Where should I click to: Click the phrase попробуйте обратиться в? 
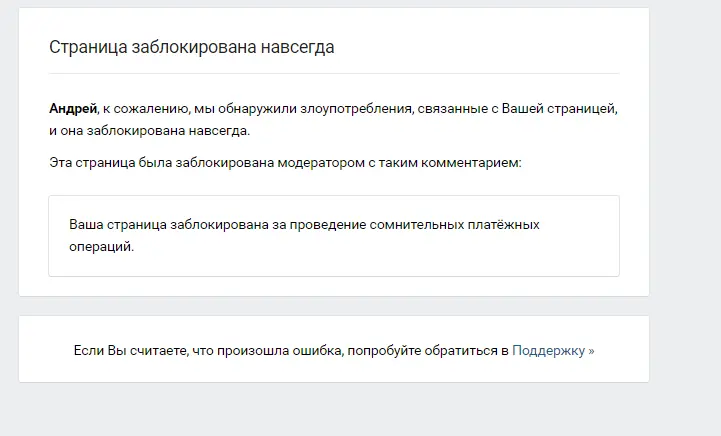(428, 351)
